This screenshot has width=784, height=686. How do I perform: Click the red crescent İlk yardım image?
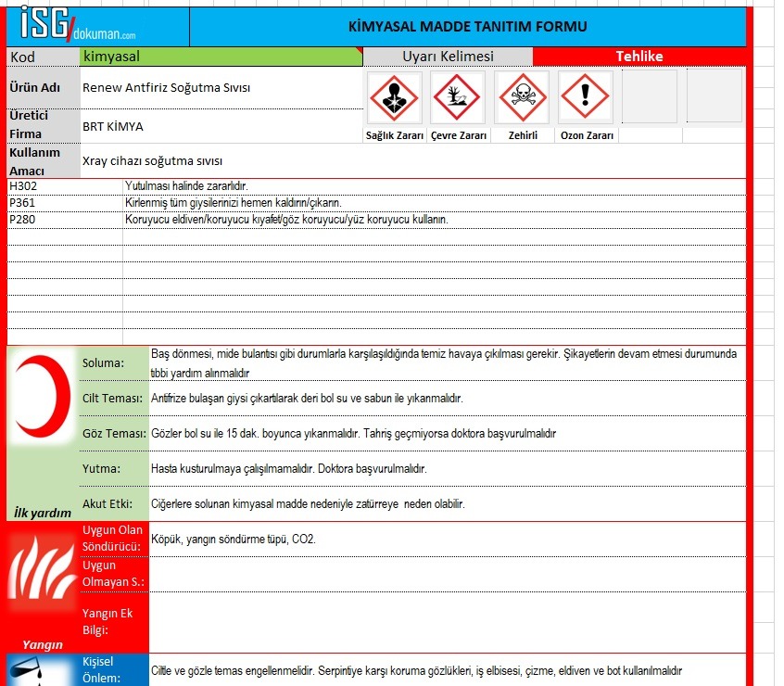43,396
